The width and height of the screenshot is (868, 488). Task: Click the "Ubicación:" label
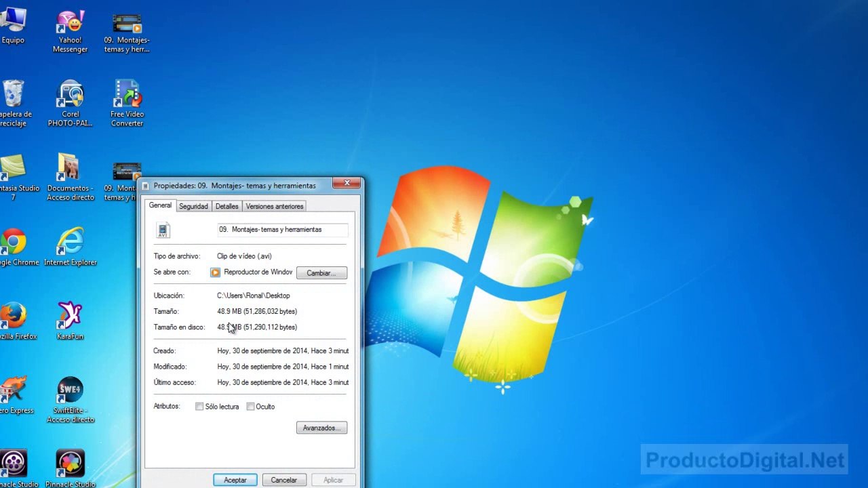click(169, 296)
